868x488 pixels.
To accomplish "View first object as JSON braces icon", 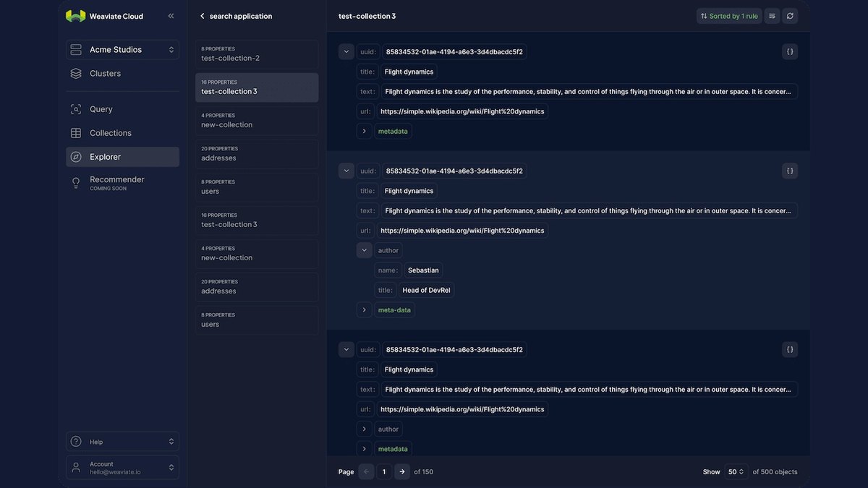I will pyautogui.click(x=790, y=51).
